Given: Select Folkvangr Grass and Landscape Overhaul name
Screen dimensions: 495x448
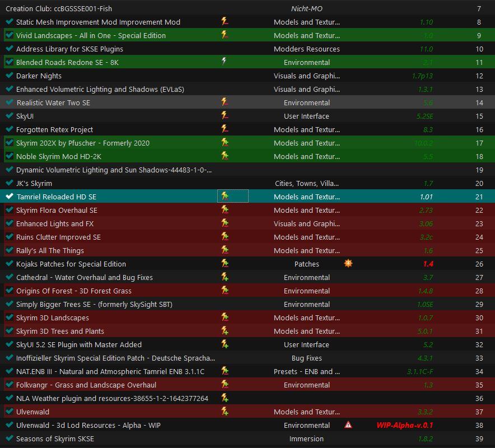Looking at the screenshot, I should [x=86, y=385].
